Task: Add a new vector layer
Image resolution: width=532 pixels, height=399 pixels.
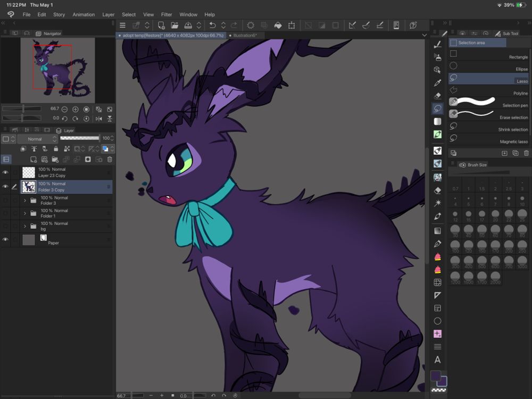Action: click(x=45, y=160)
